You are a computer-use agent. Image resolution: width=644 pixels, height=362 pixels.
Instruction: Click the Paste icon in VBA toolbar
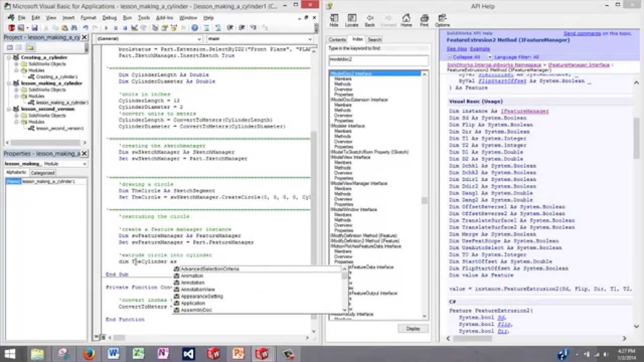click(x=64, y=28)
